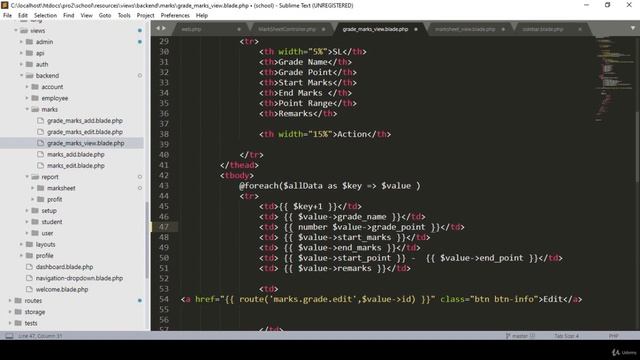Viewport: 640px width, 360px height.
Task: Collapse the backend folder
Action: click(21, 76)
